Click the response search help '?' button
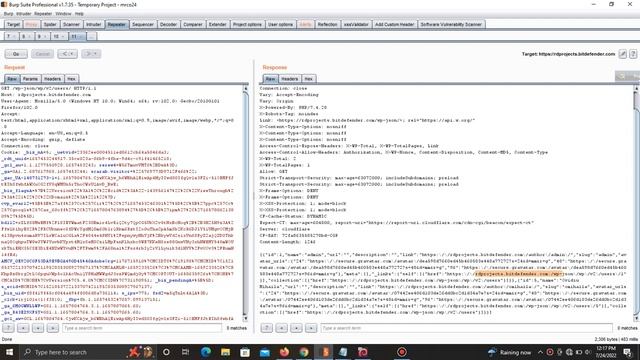 pos(267,328)
